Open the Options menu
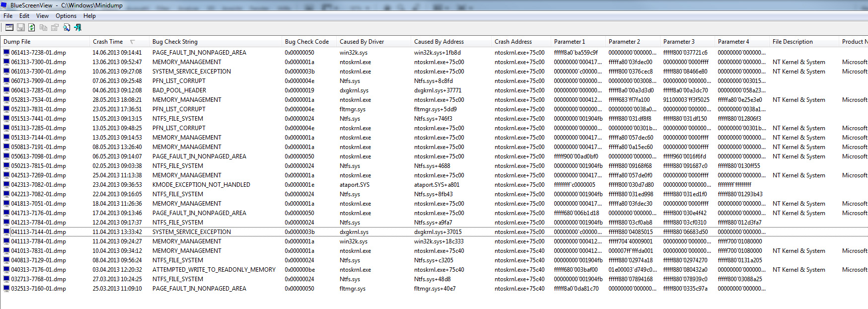 (66, 16)
